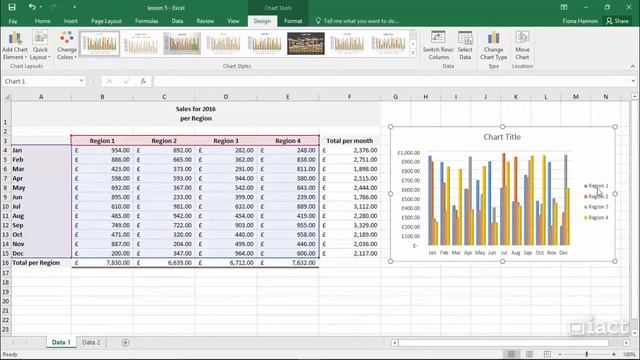Image resolution: width=640 pixels, height=360 pixels.
Task: Click the 7,830.00 total cell
Action: 102,263
